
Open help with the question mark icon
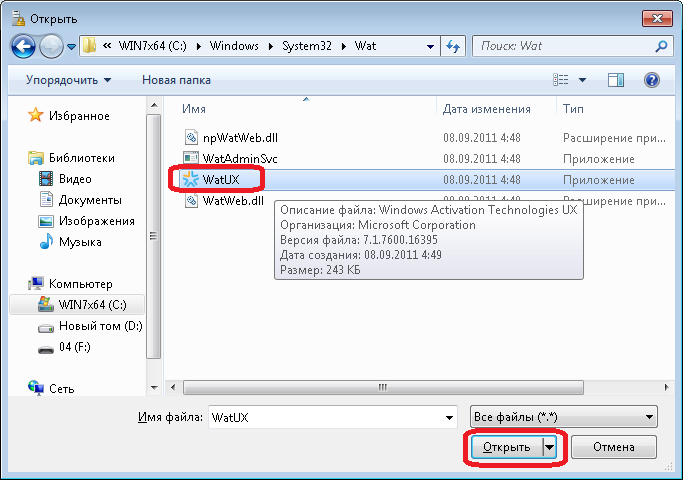click(652, 80)
